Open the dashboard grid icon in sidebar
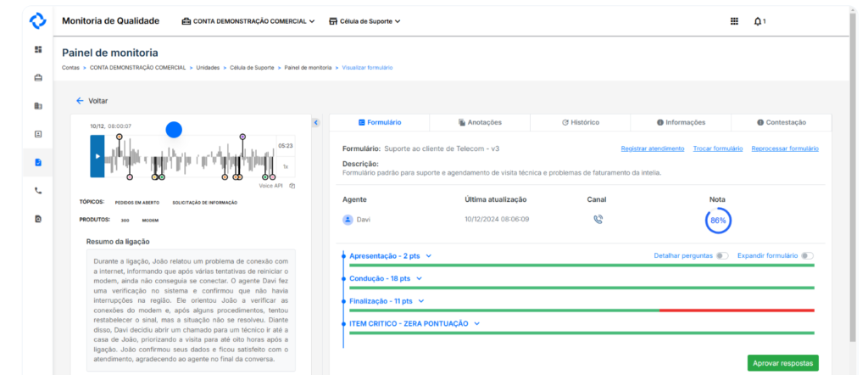868x375 pixels. pos(38,49)
